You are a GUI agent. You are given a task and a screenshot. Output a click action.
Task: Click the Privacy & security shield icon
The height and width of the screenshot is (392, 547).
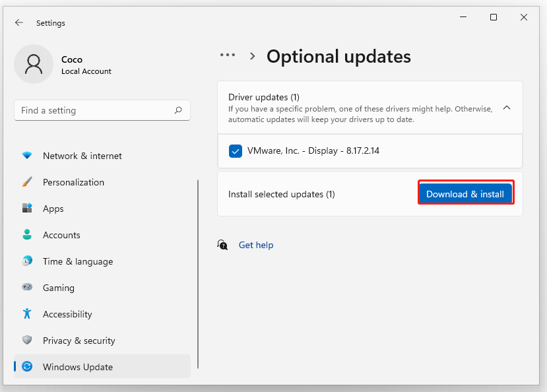(27, 341)
